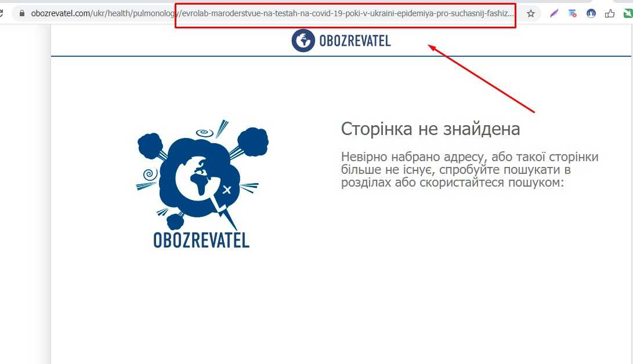
Task: Go to homepage via OBOZREVATEL header logo
Action: tap(341, 41)
